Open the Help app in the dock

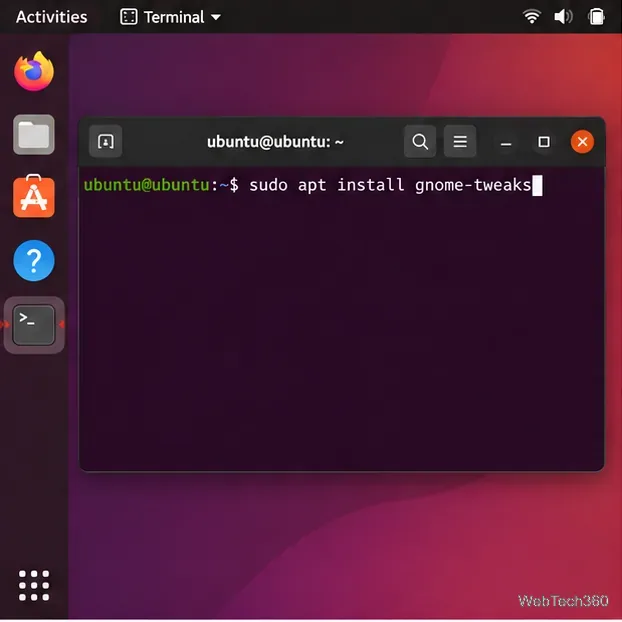tap(34, 261)
